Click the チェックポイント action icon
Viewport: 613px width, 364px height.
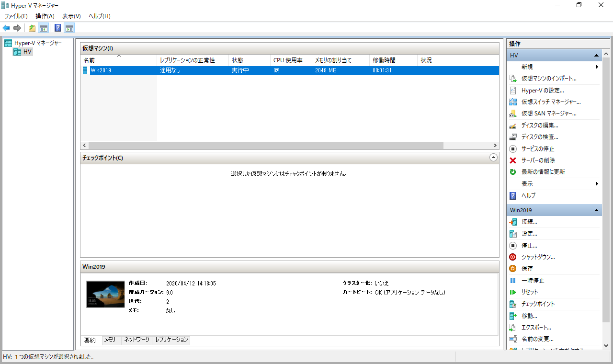point(513,304)
